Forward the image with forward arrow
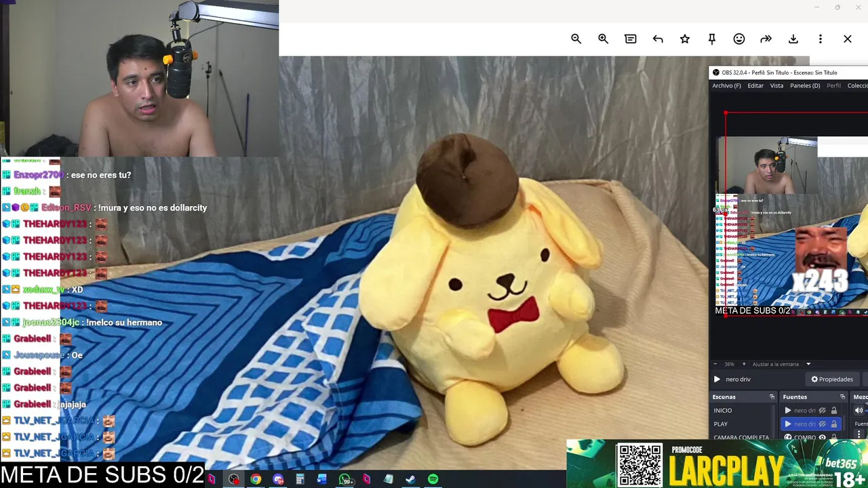Image resolution: width=868 pixels, height=488 pixels. point(766,39)
